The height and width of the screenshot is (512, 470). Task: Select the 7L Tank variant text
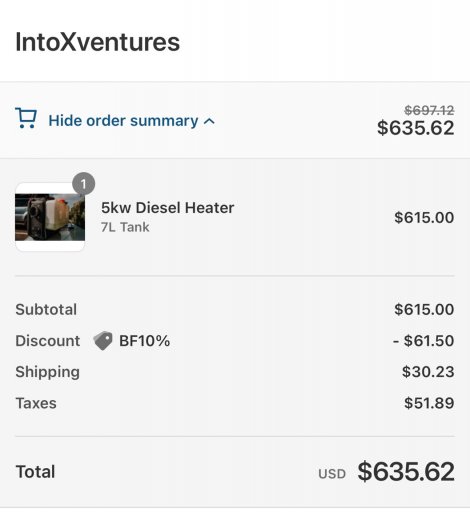click(x=125, y=227)
